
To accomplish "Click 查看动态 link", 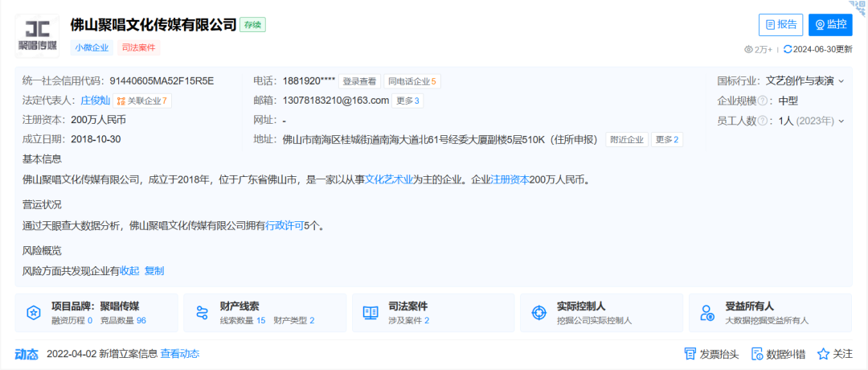I will [180, 354].
